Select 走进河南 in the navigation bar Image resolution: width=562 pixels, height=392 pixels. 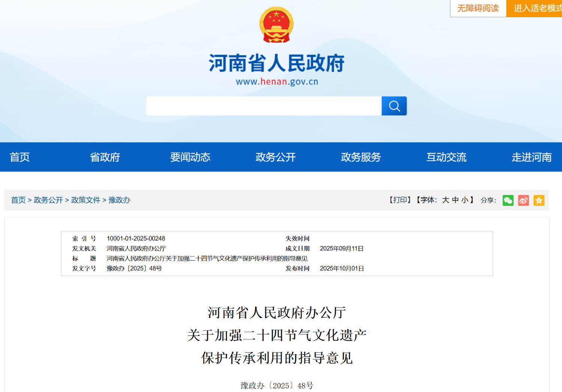pyautogui.click(x=532, y=157)
